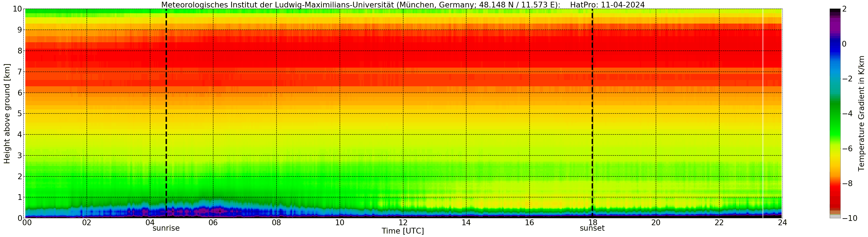Click the '10' time tick label on the x-axis

[x=340, y=223]
